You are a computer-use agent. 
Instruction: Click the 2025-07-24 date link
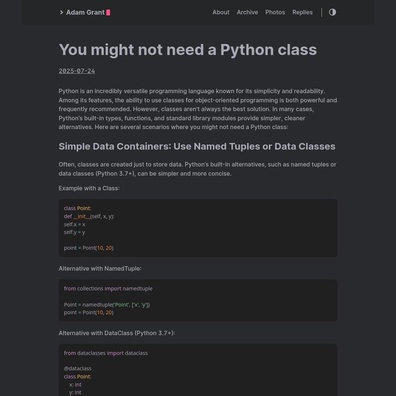click(x=77, y=71)
